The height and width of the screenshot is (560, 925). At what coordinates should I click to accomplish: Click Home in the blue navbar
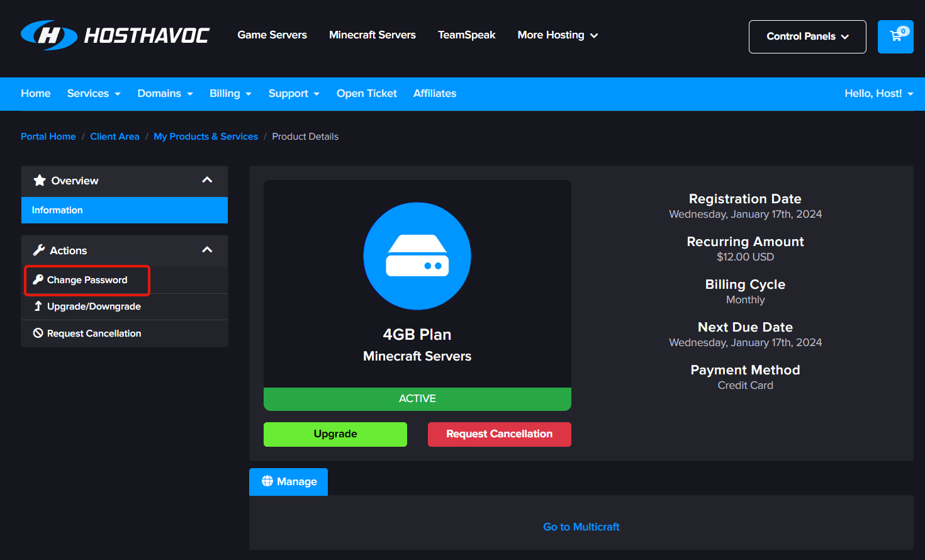click(36, 94)
